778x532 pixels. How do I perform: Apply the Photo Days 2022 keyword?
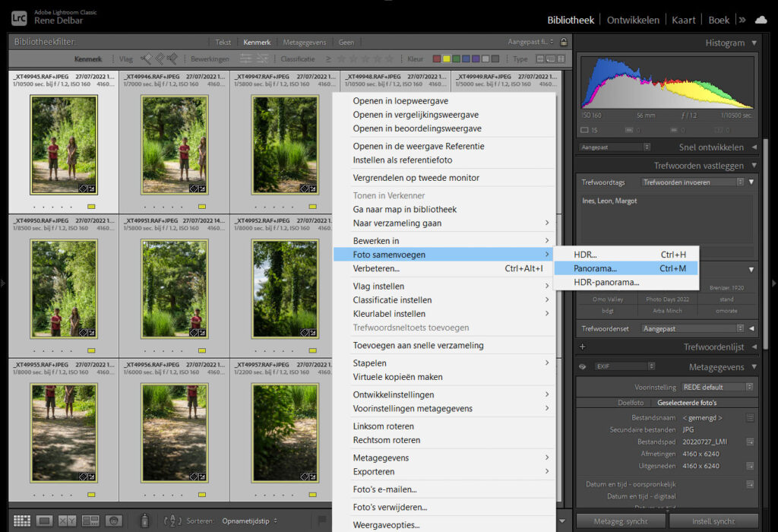(667, 299)
